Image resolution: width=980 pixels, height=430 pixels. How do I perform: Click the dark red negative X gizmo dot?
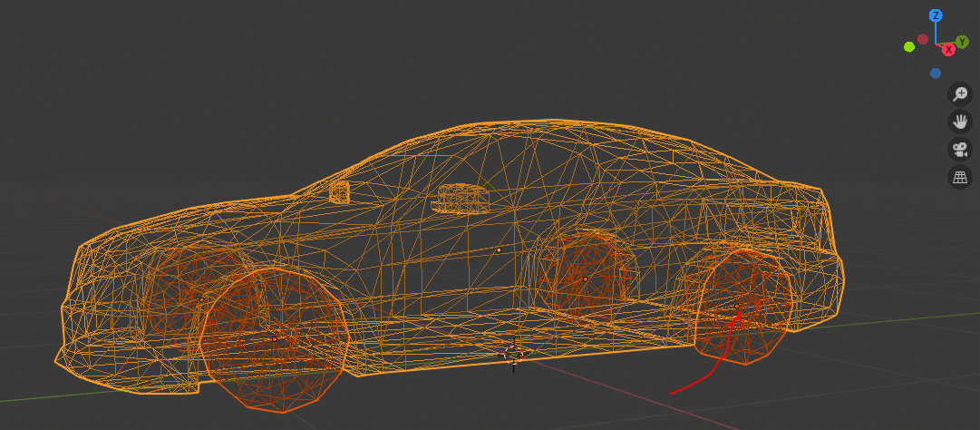coord(923,39)
